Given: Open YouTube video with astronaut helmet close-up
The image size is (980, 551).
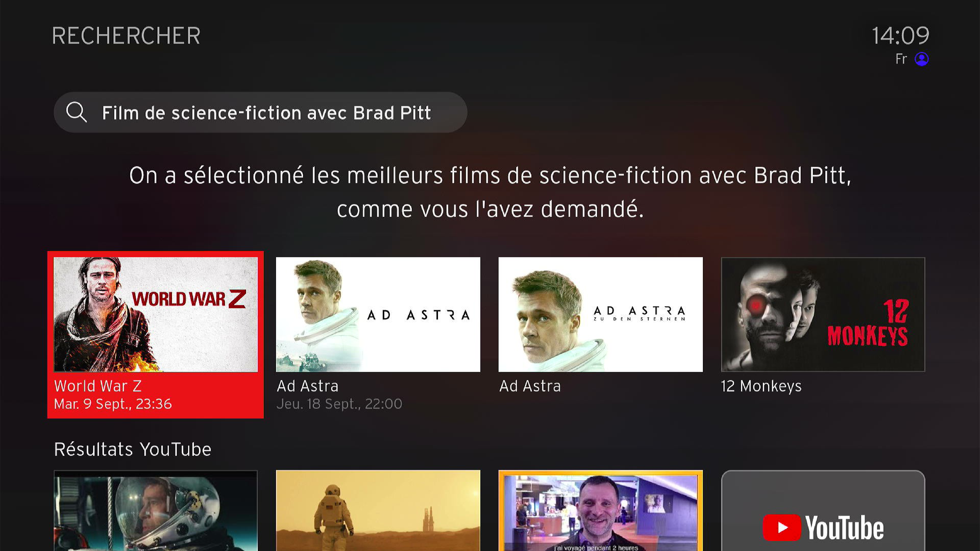Looking at the screenshot, I should [156, 511].
